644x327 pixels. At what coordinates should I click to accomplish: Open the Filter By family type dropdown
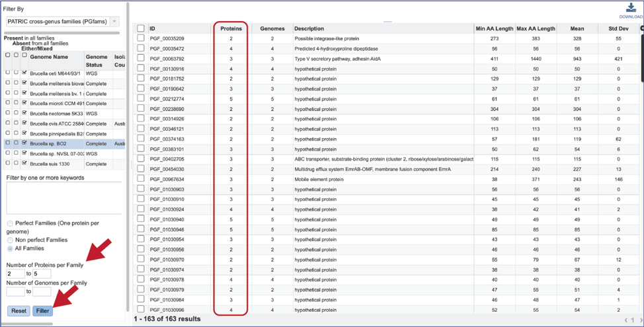point(61,22)
